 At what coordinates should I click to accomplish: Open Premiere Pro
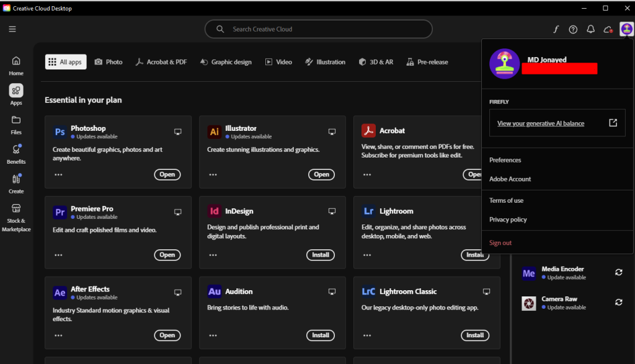point(167,255)
